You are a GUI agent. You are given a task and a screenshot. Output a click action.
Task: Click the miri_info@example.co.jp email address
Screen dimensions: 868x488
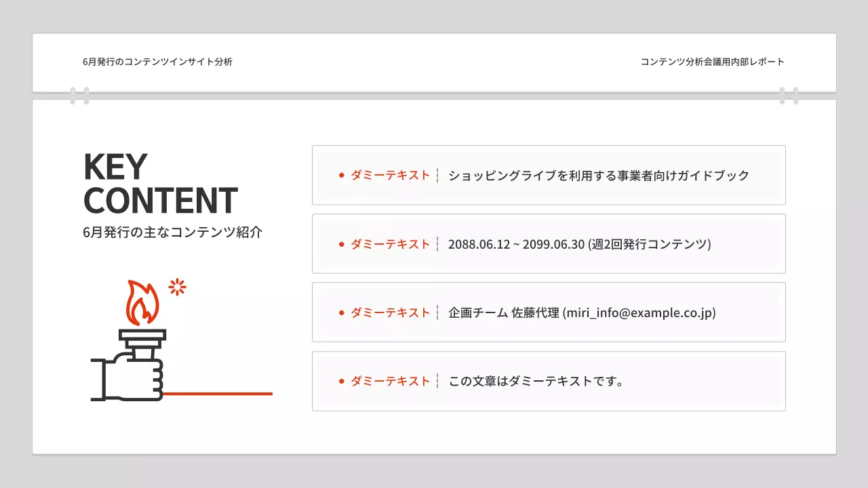(638, 312)
